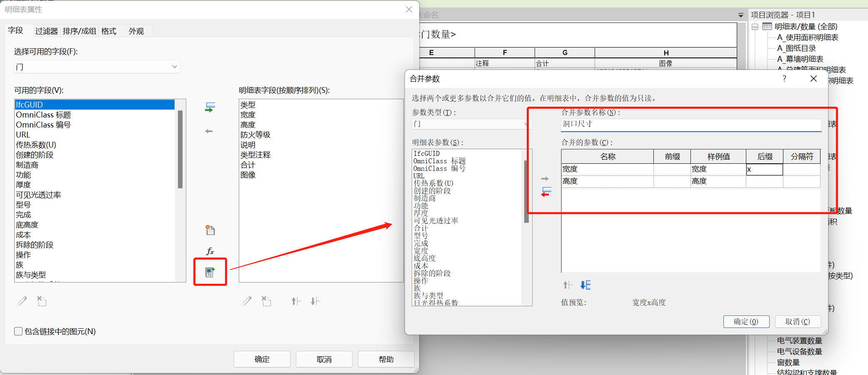The image size is (868, 375).
Task: Click remove-parameter red arrow in 合并参数 dialog
Action: [546, 192]
